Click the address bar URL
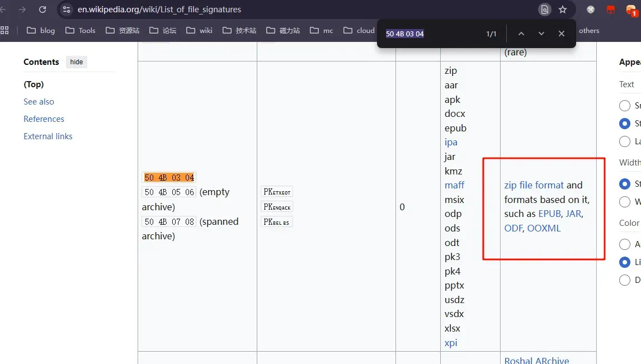 tap(159, 10)
